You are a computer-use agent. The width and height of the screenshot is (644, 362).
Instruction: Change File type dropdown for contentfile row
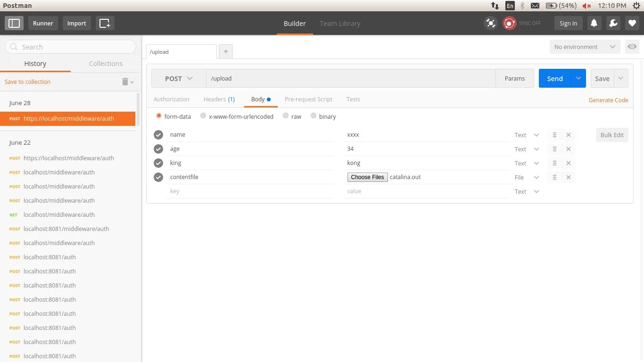[527, 177]
